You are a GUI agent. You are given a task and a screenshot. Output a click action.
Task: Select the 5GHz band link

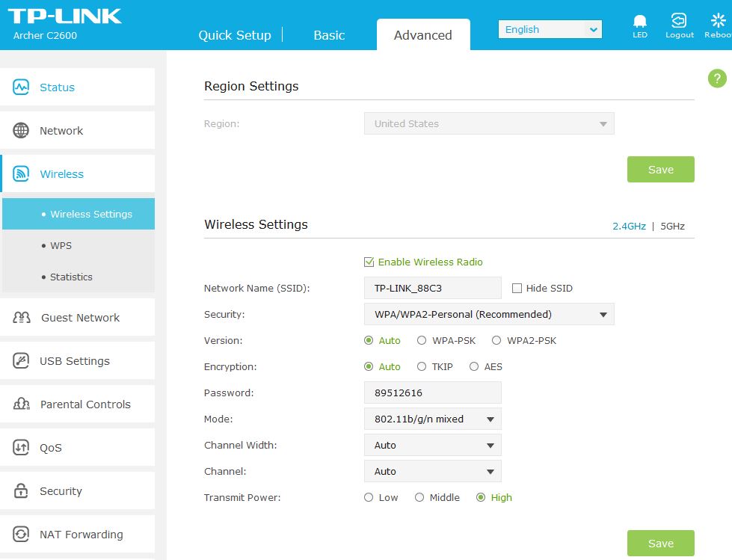672,227
